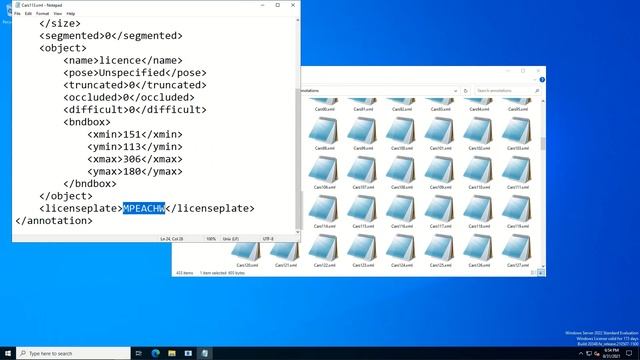Select the Cars123.xml file icon
This screenshot has height=360, width=640.
pos(362,248)
